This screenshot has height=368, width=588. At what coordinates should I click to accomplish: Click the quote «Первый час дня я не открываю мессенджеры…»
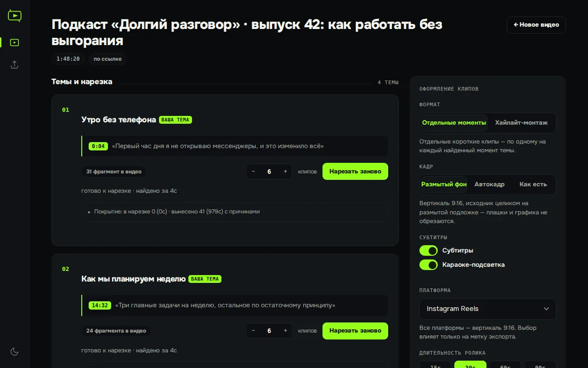(x=218, y=146)
